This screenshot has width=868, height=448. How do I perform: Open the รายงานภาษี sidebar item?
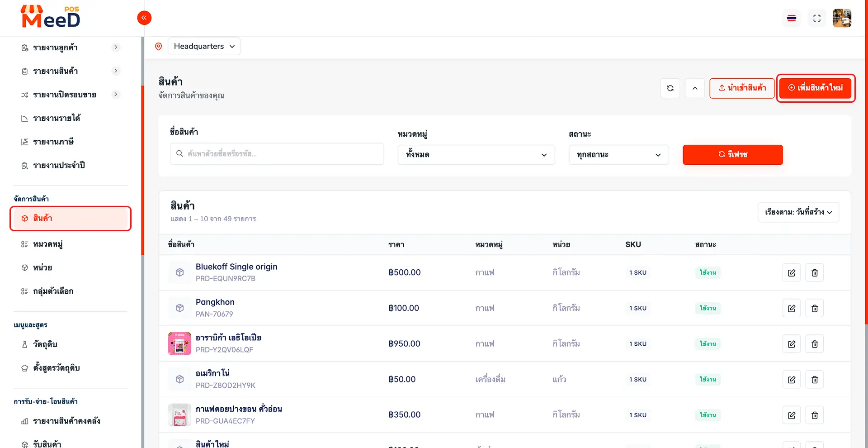point(53,142)
